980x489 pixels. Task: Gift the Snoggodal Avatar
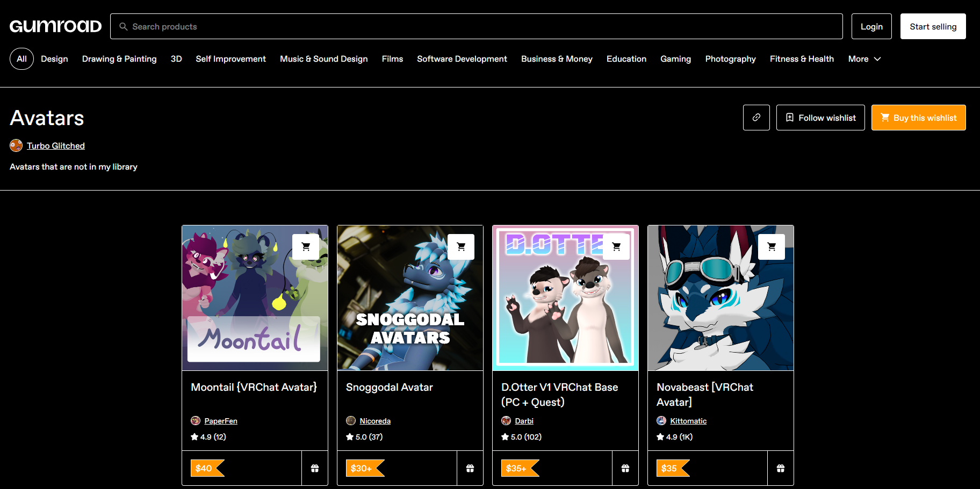point(470,468)
